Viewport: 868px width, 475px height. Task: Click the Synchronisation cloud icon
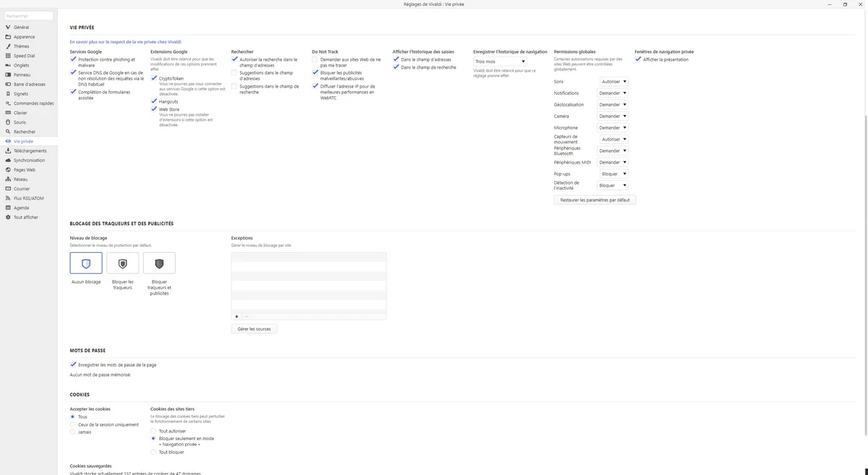click(x=8, y=160)
